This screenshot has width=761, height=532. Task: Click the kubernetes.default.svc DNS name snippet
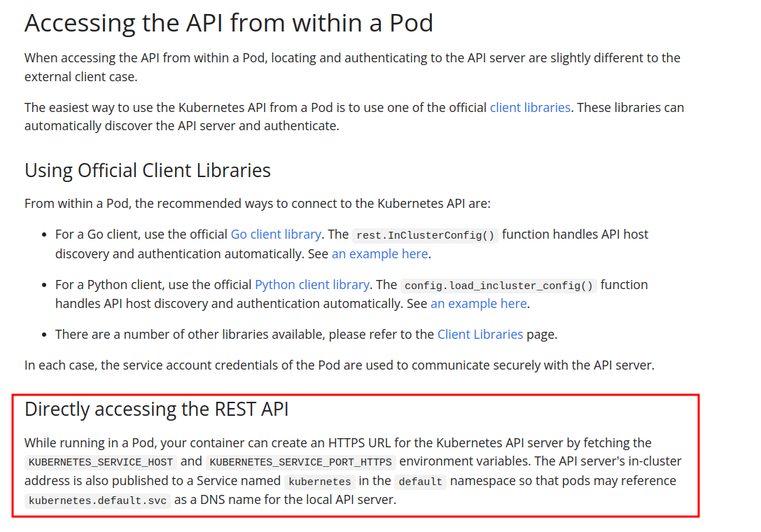(x=97, y=500)
